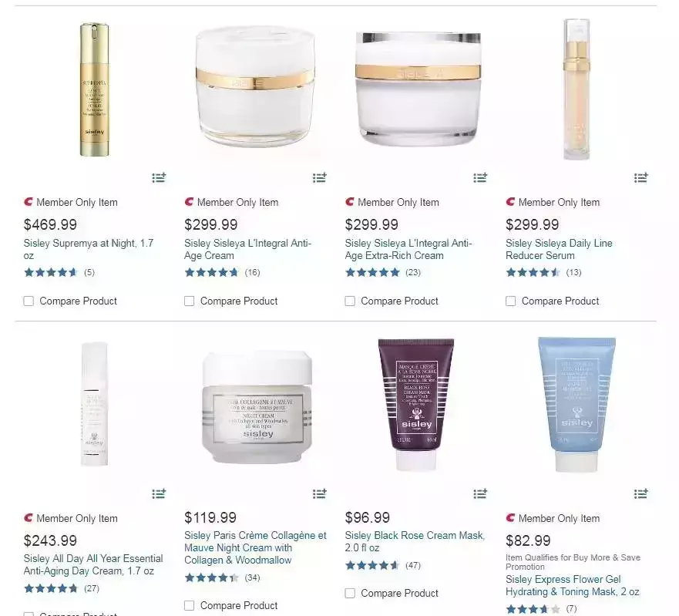Click add-to-list icon for L'Integral Anti-Age Cream
Image resolution: width=679 pixels, height=616 pixels.
click(320, 177)
